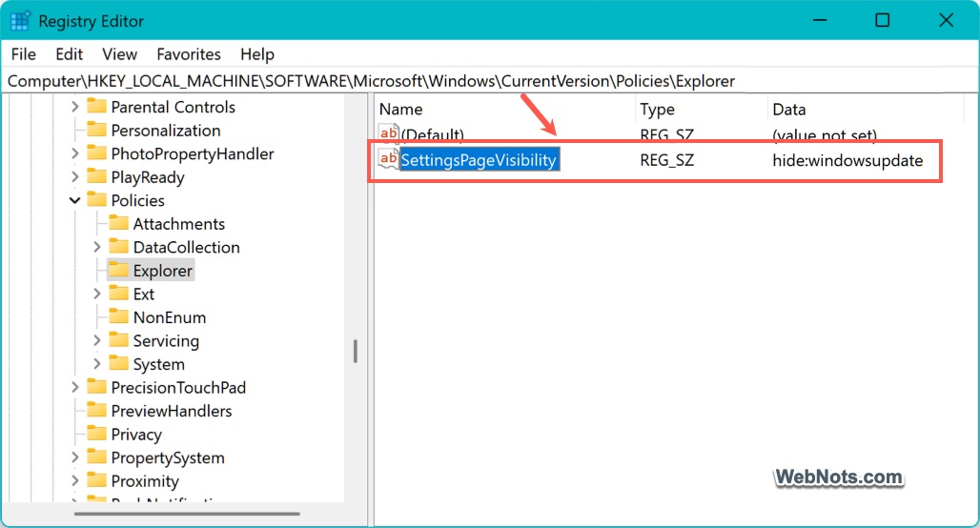The image size is (980, 528).
Task: Click REG_SZ type of SettingsPageVisibility
Action: tap(667, 160)
